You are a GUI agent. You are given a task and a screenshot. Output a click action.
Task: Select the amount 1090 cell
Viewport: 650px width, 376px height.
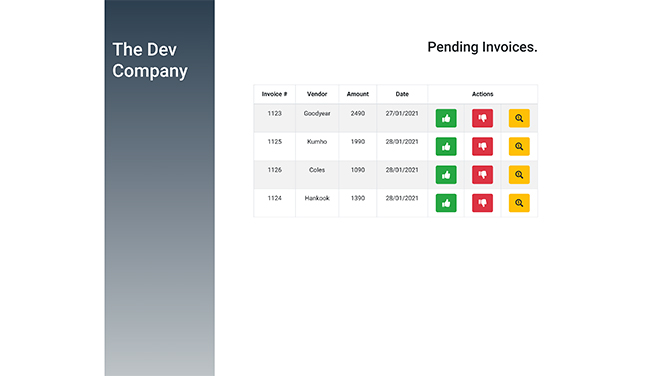(x=358, y=175)
